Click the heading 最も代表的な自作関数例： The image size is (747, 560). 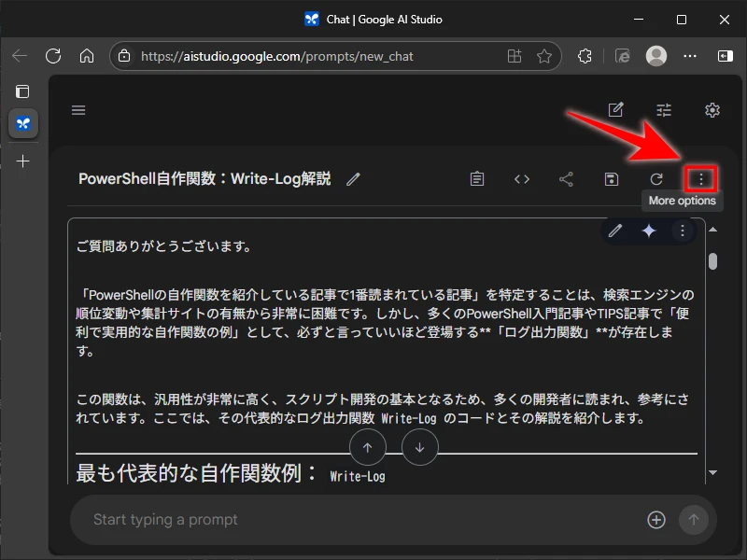tap(197, 473)
